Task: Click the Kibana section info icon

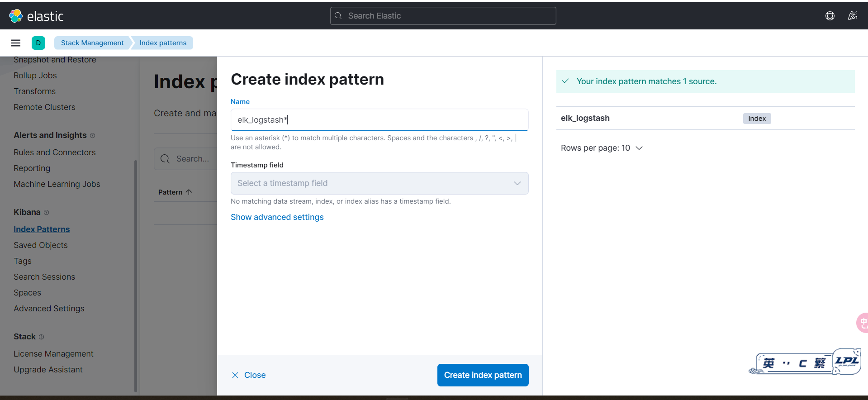Action: pos(46,212)
